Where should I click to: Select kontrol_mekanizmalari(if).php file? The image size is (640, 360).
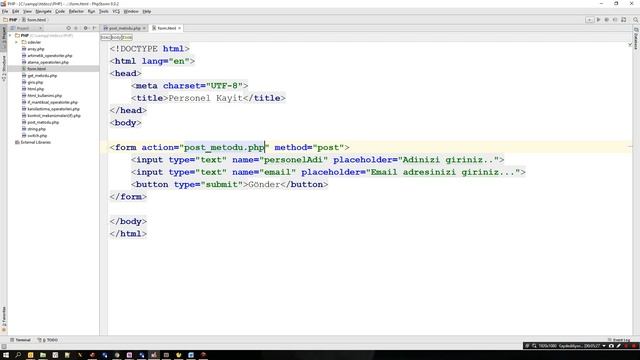tap(51, 116)
